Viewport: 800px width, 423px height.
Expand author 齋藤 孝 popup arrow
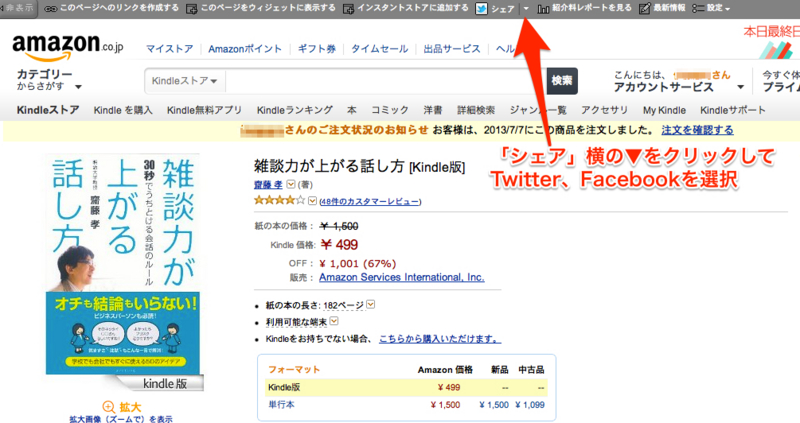point(291,184)
